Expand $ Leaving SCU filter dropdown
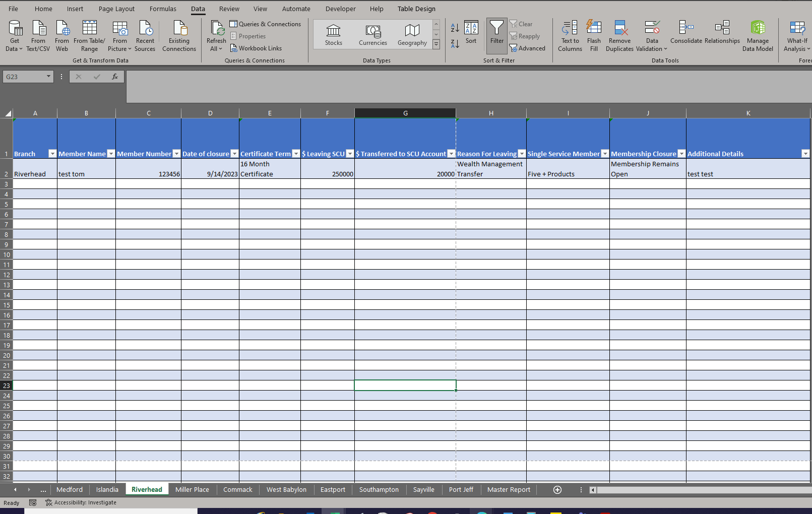Viewport: 812px width, 514px height. 350,154
